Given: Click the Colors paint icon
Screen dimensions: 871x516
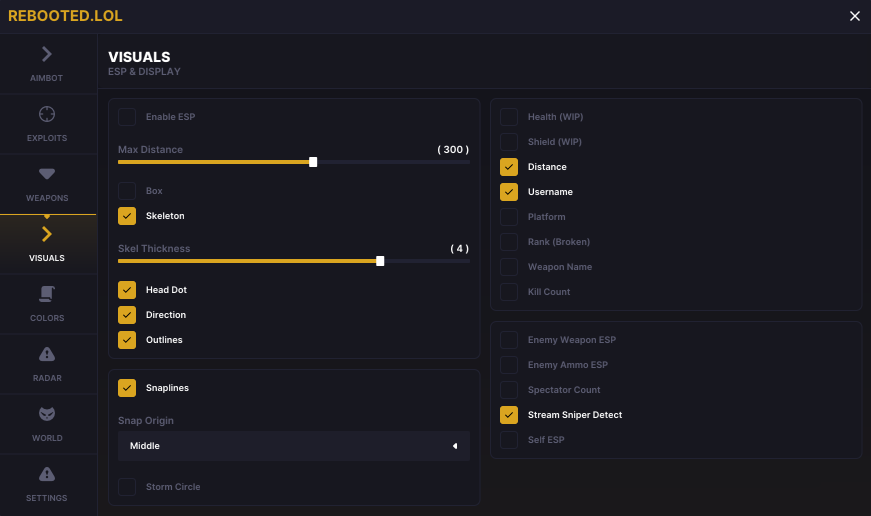Looking at the screenshot, I should coord(47,294).
